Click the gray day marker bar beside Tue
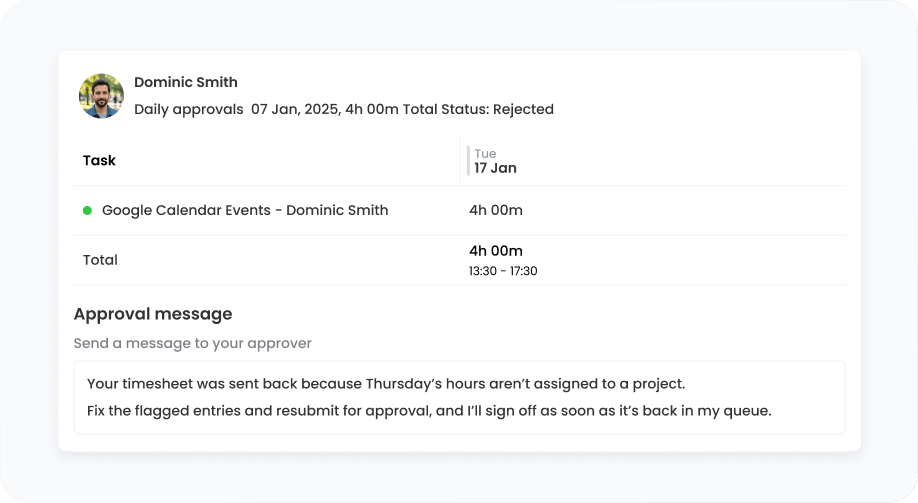 [468, 161]
